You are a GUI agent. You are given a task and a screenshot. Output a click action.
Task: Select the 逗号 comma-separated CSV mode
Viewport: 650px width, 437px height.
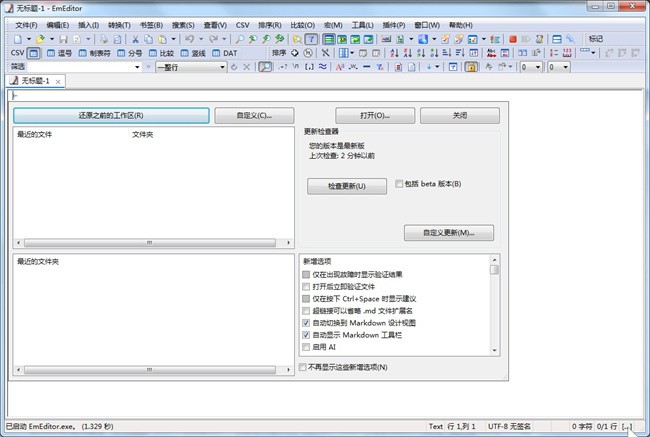click(59, 53)
